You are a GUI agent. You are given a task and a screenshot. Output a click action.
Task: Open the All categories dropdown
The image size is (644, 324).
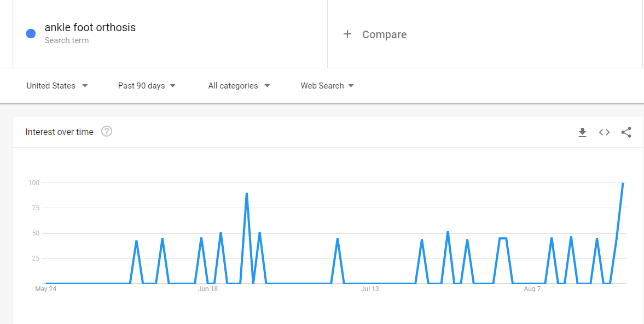(239, 86)
